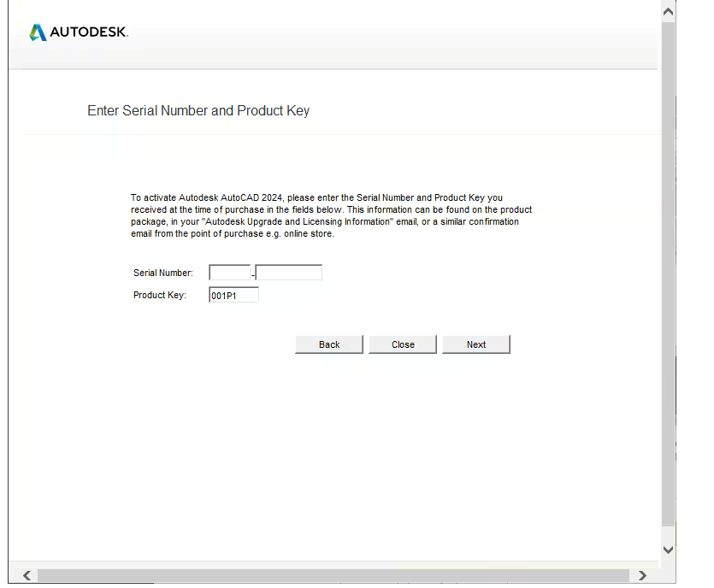Click the vertical scrollbar down arrow
The height and width of the screenshot is (588, 714).
[x=668, y=550]
